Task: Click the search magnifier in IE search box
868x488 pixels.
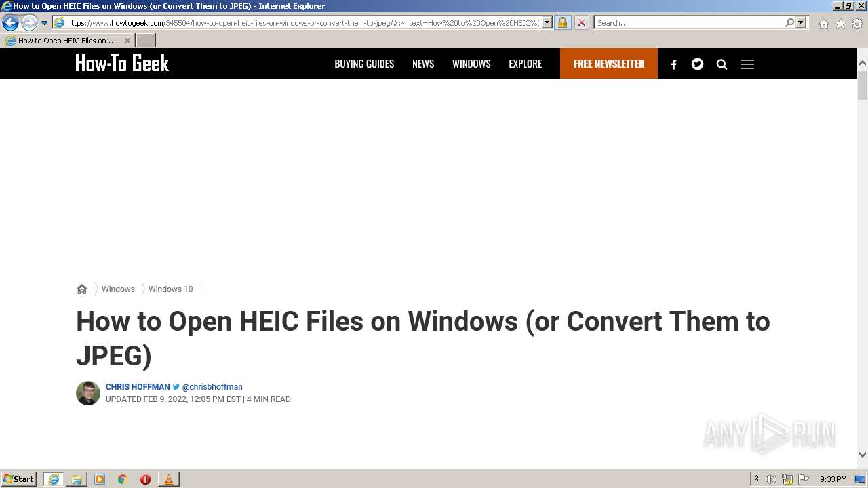Action: pyautogui.click(x=789, y=23)
